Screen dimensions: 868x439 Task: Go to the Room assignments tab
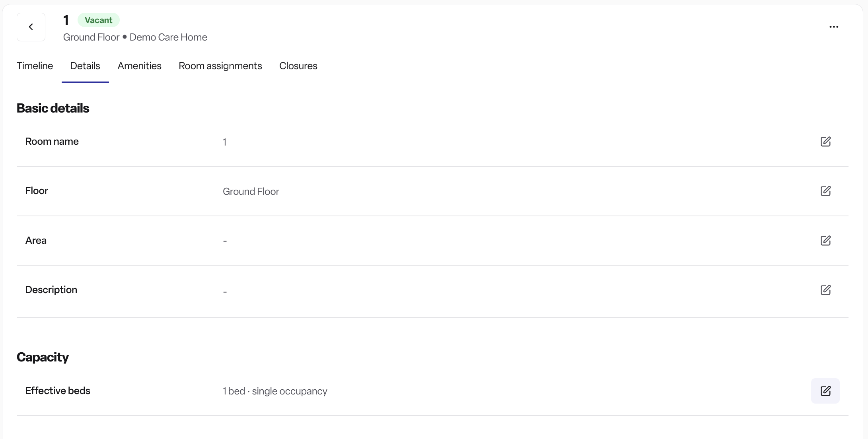point(220,66)
